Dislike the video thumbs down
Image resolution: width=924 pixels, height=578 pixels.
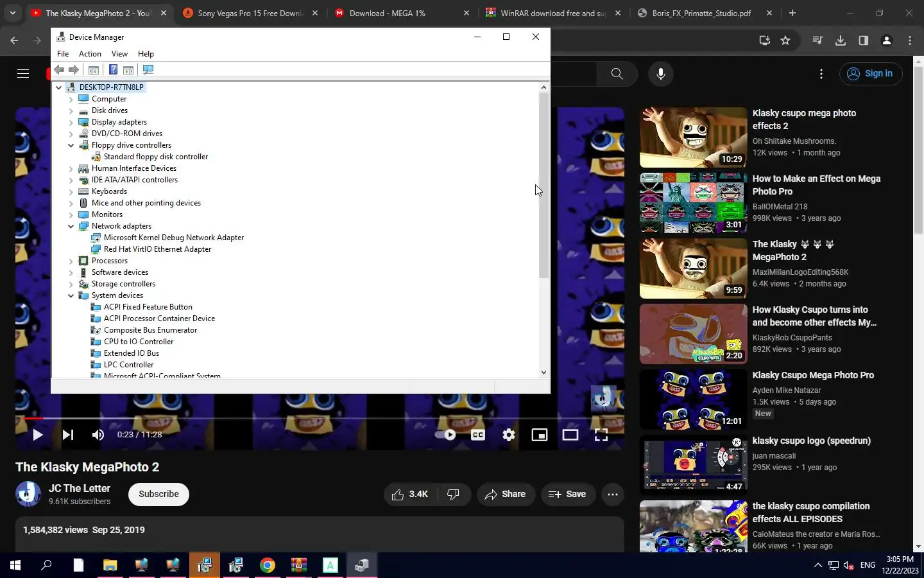click(x=454, y=494)
